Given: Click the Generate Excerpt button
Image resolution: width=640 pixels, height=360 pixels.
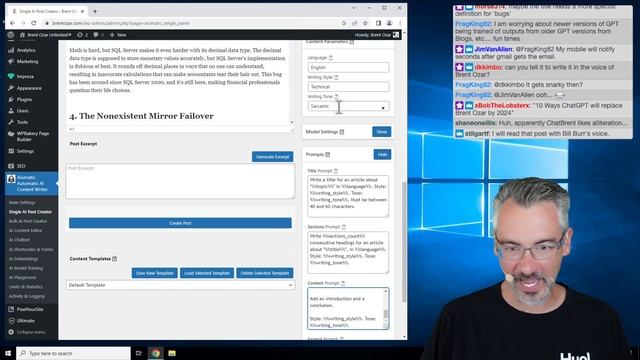Looking at the screenshot, I should (x=273, y=157).
